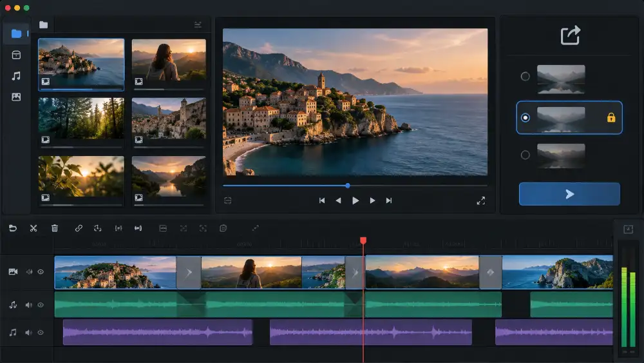Click the narrow bracket trim icon
Image resolution: width=644 pixels, height=363 pixels.
pos(118,228)
